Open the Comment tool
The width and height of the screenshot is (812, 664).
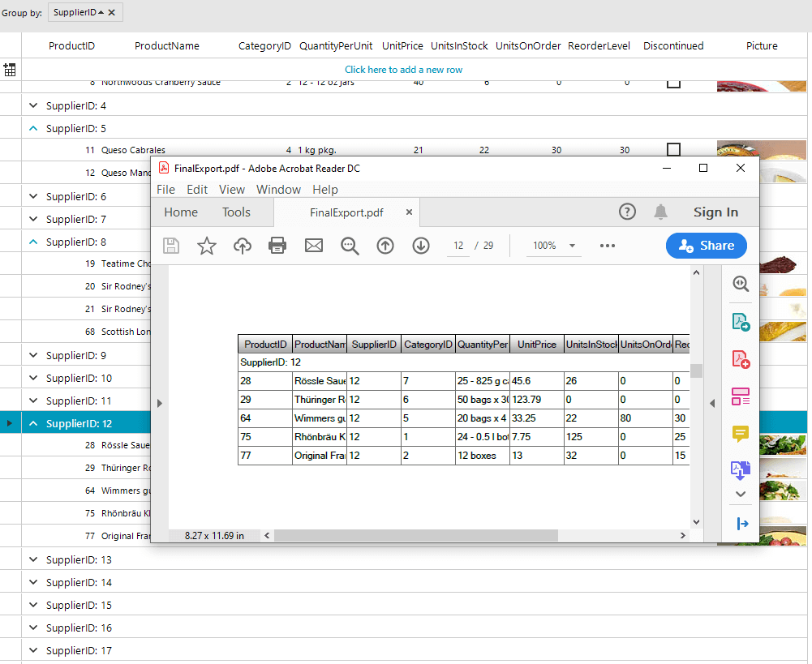pyautogui.click(x=740, y=434)
